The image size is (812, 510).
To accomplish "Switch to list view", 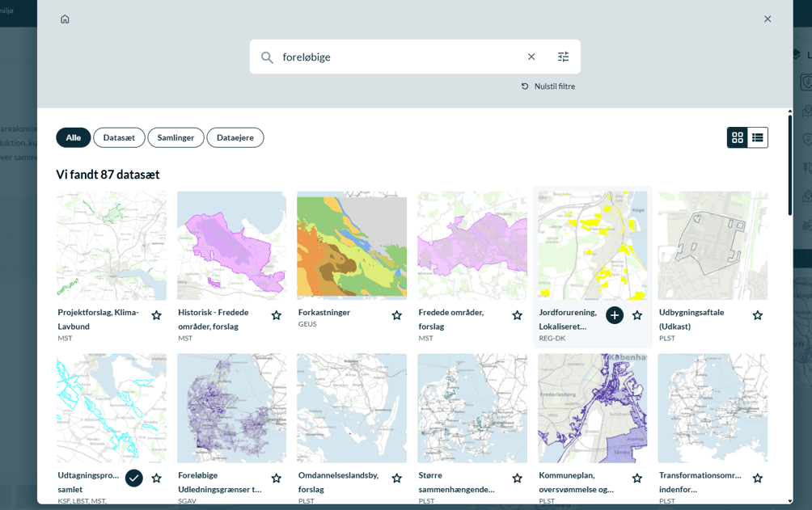I will [x=758, y=137].
